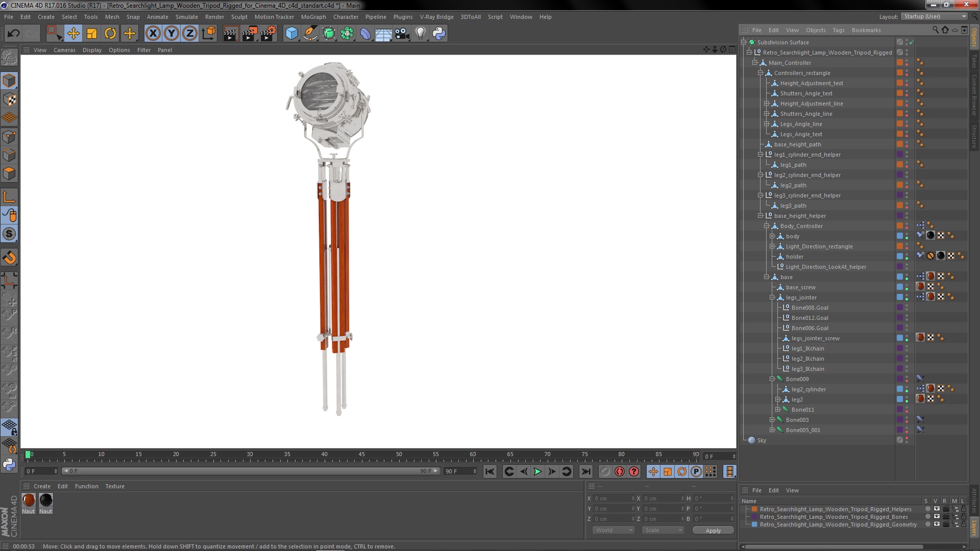Toggle visibility of Rigged_Bones layer
Viewport: 980px width, 551px height.
[936, 517]
